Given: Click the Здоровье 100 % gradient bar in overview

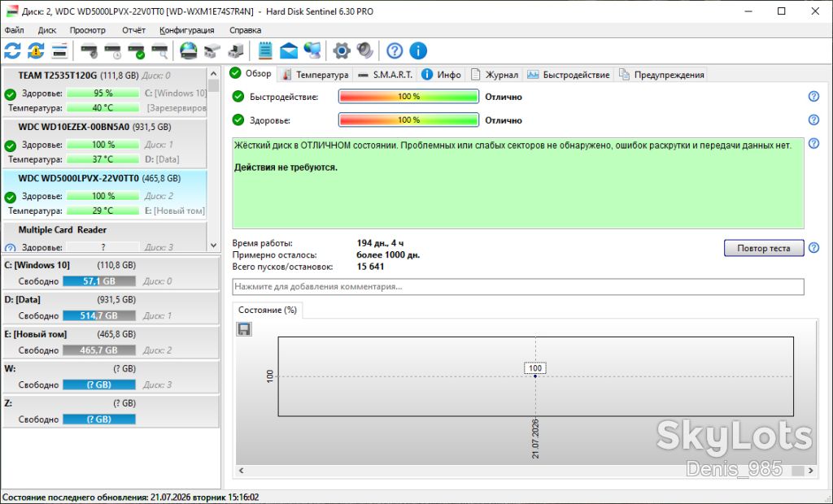Looking at the screenshot, I should pyautogui.click(x=408, y=120).
